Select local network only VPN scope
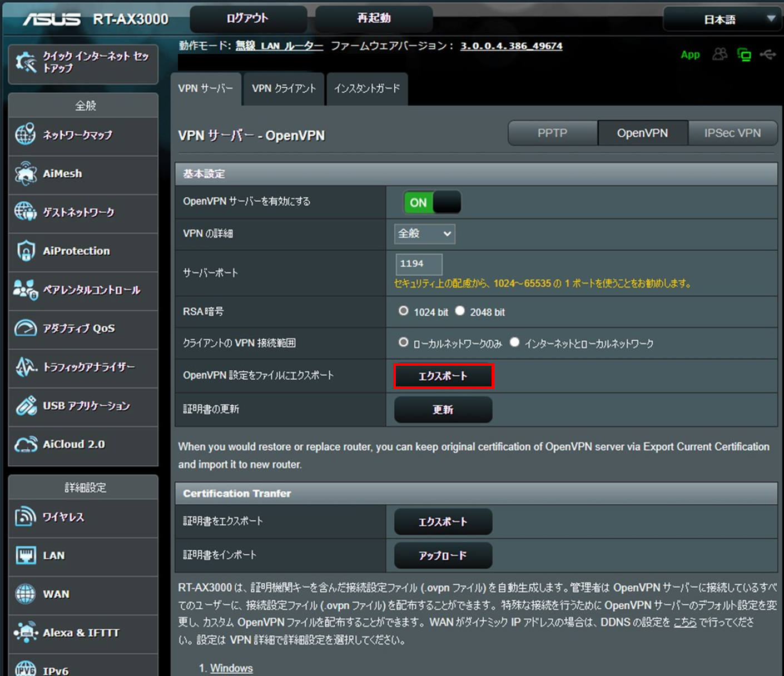The image size is (784, 676). point(404,342)
